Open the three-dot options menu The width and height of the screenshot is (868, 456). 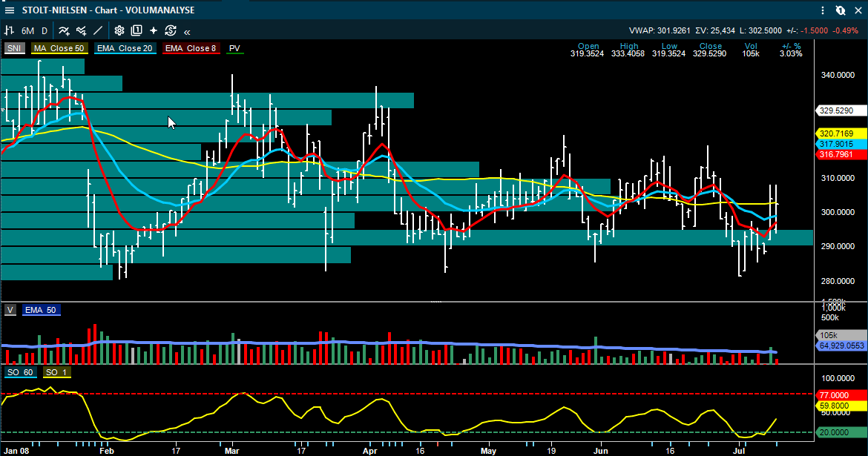tap(823, 10)
